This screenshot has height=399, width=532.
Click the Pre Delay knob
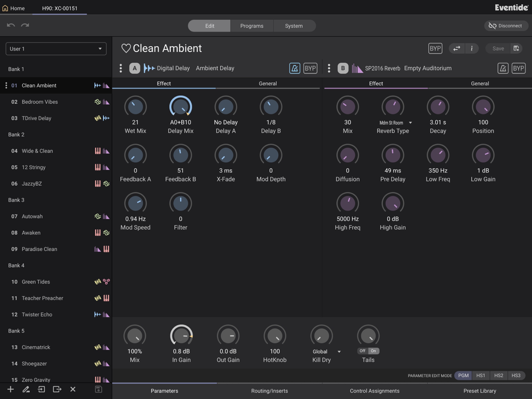point(393,155)
